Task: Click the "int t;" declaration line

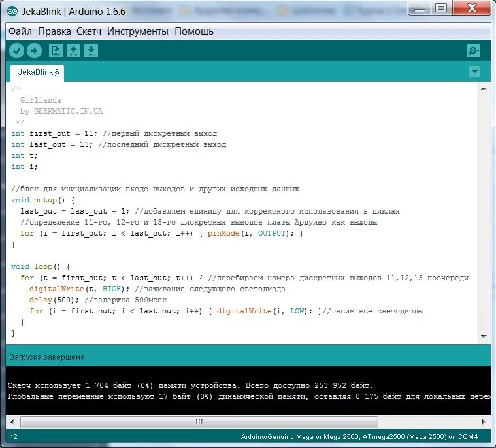Action: coord(24,155)
